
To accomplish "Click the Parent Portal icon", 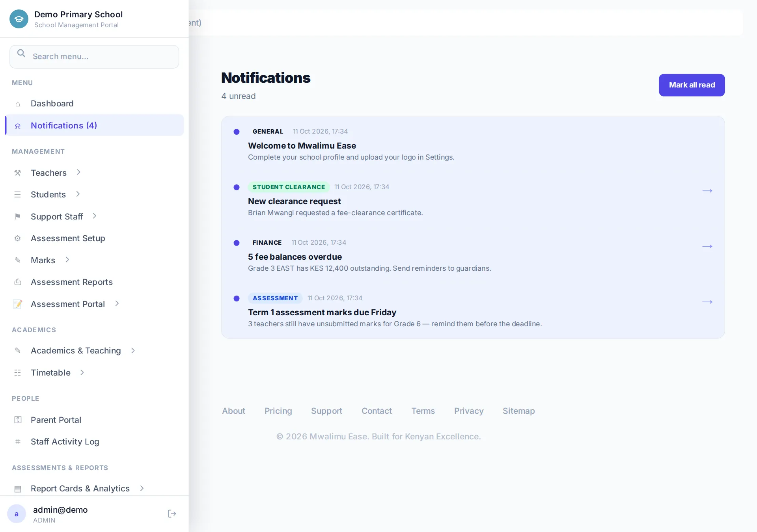I will tap(18, 420).
